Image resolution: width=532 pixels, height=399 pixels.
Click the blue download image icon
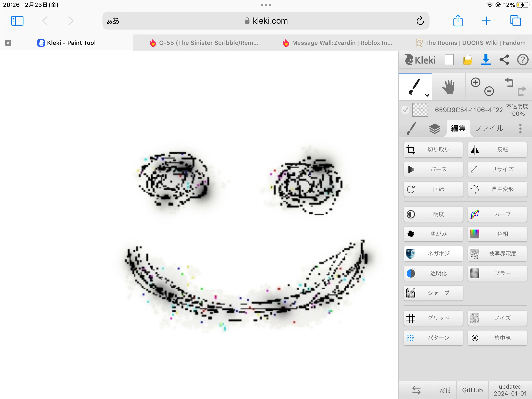486,60
